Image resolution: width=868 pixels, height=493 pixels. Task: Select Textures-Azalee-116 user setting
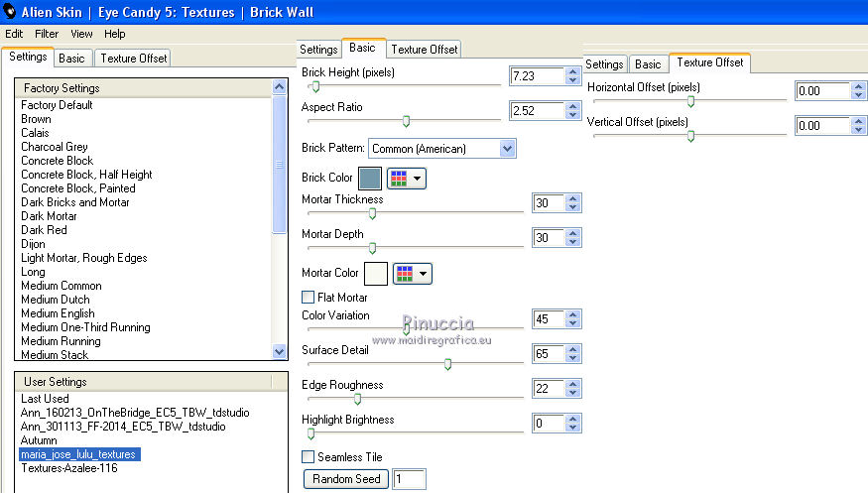tap(69, 468)
